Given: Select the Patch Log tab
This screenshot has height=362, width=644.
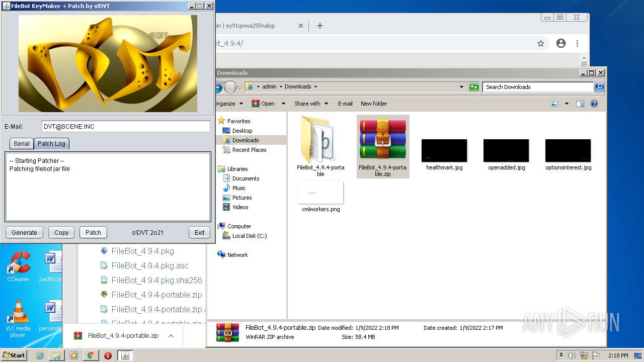Looking at the screenshot, I should (51, 143).
